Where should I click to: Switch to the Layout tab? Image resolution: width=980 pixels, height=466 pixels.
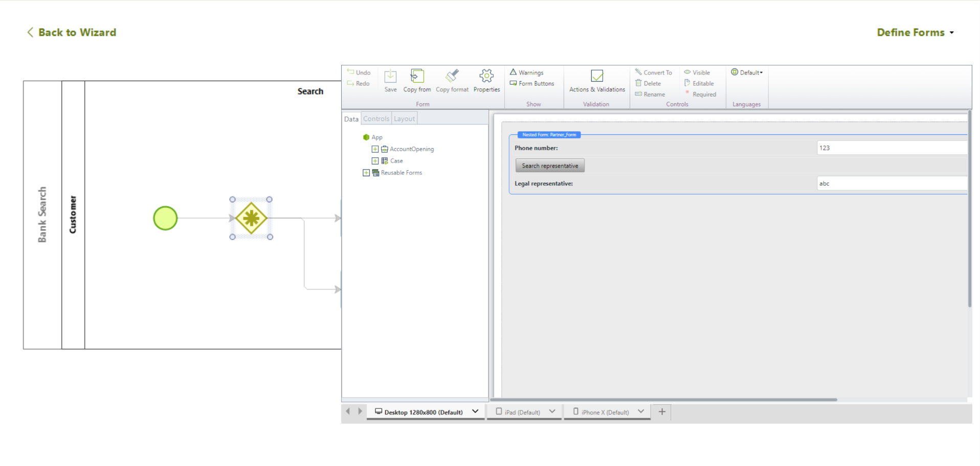click(404, 119)
